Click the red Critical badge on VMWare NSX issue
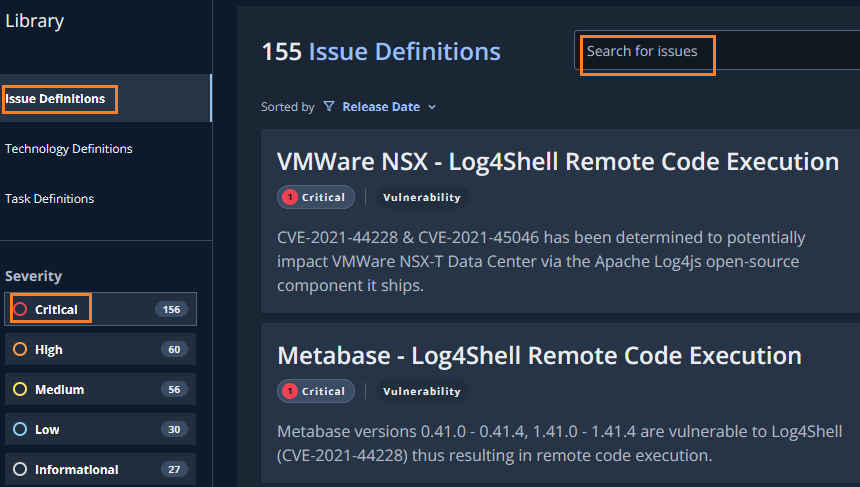Viewport: 860px width, 487px height. (315, 198)
